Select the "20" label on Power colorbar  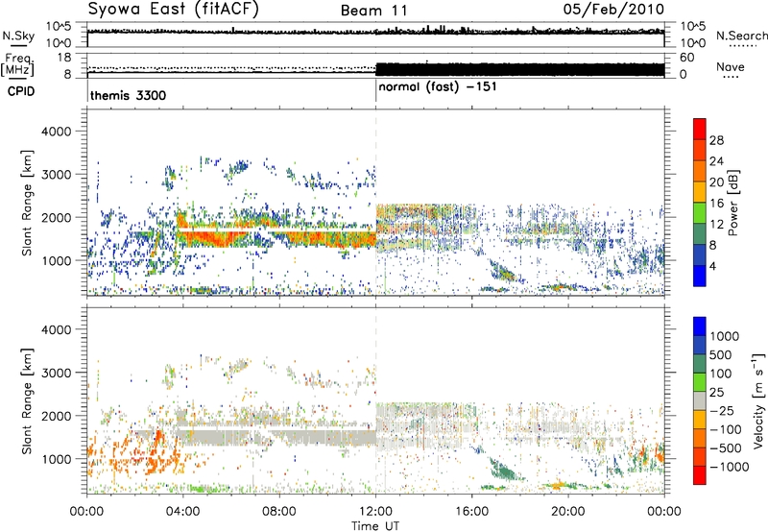click(x=716, y=182)
